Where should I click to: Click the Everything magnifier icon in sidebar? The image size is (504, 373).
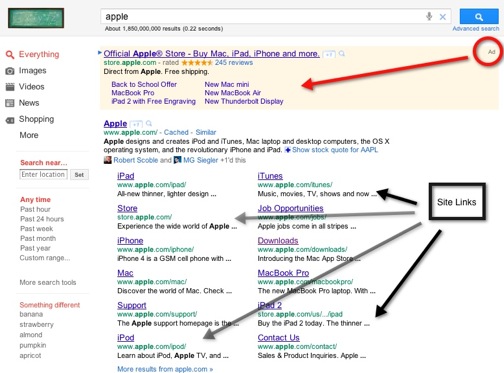(x=10, y=55)
